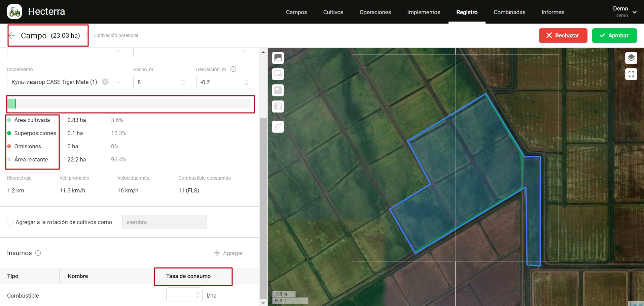Open the map layers selector

click(x=631, y=58)
